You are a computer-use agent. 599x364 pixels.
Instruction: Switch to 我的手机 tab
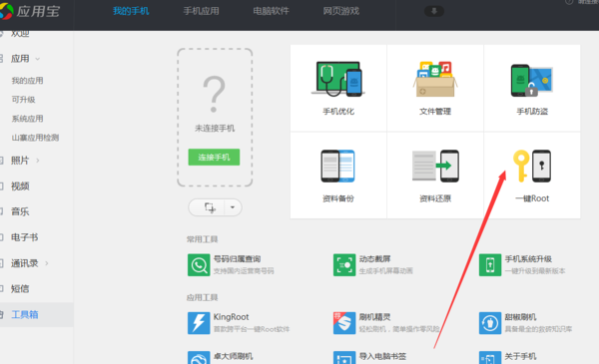(131, 11)
